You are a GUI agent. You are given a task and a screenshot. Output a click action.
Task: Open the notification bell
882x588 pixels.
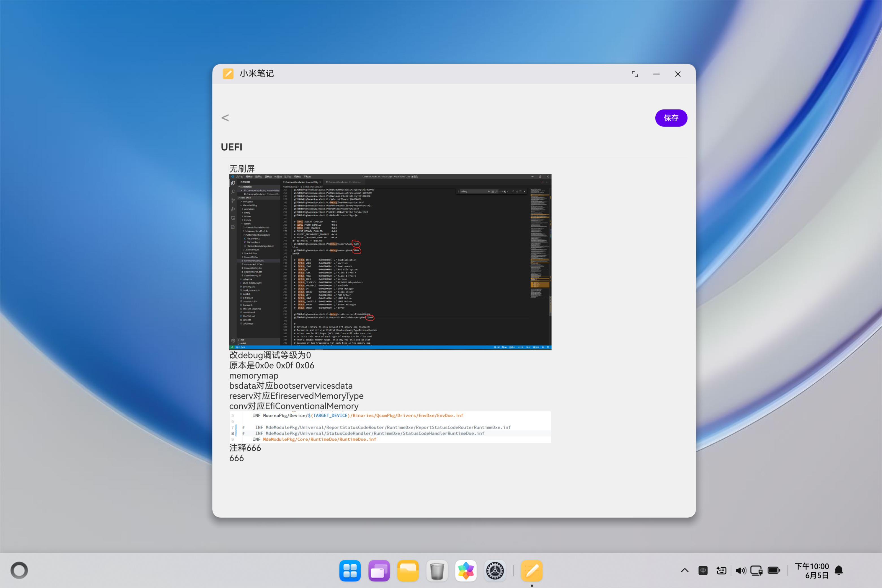(839, 570)
